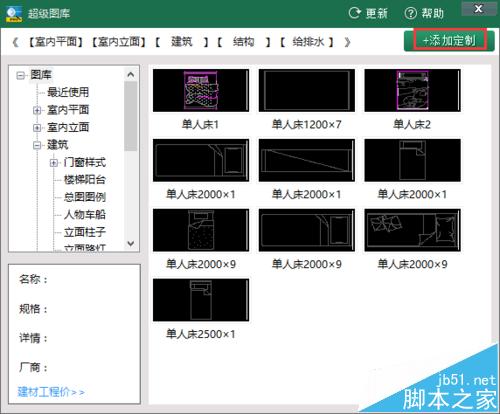Image resolution: width=500 pixels, height=414 pixels.
Task: Select the 建筑 tree item label
Action: (58, 145)
